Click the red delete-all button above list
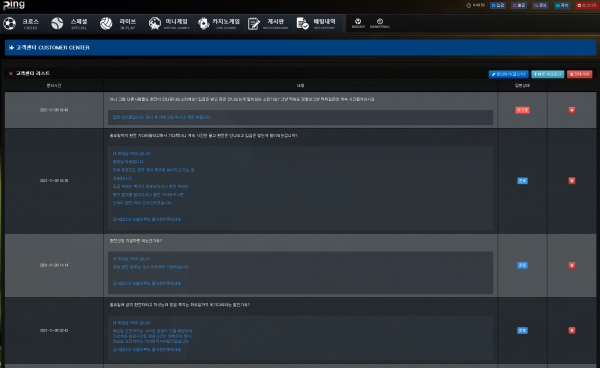600x368 pixels. point(579,74)
